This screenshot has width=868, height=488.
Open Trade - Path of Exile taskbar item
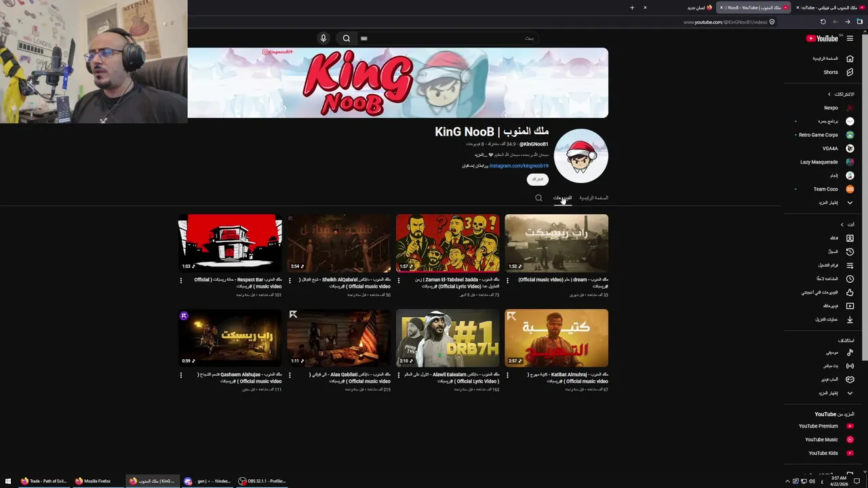(x=45, y=481)
